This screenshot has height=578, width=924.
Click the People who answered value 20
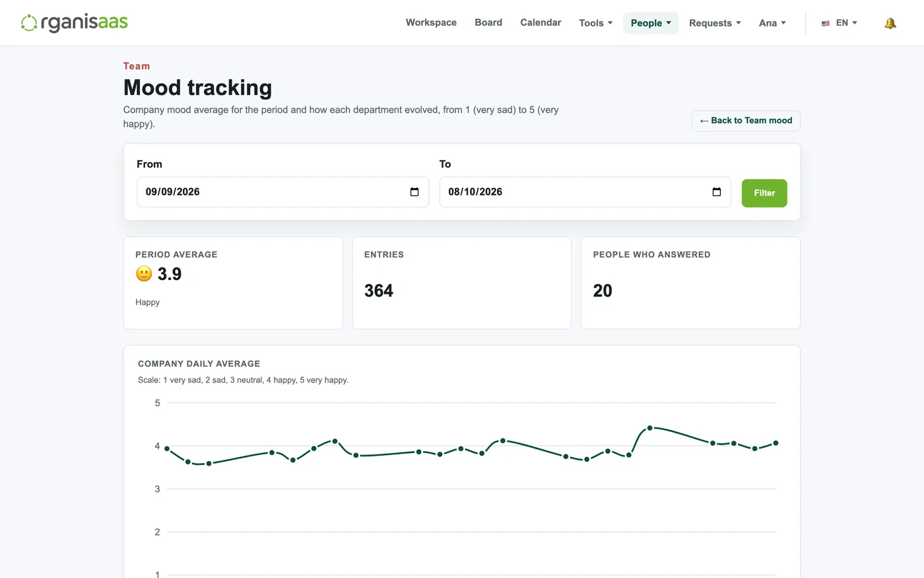click(x=603, y=291)
